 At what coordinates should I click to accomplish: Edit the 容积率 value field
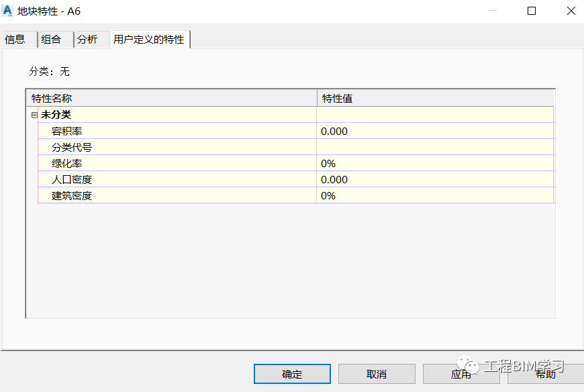[435, 131]
